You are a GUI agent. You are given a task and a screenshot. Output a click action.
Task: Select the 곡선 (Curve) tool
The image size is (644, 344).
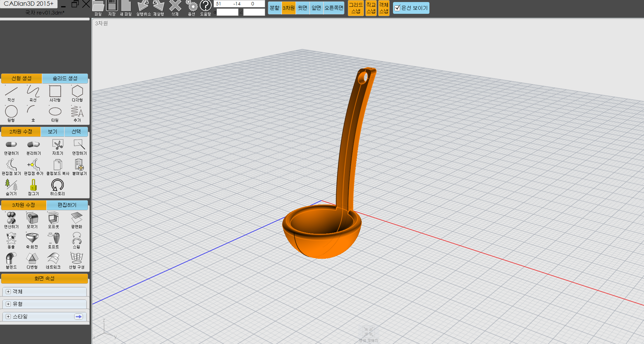33,91
